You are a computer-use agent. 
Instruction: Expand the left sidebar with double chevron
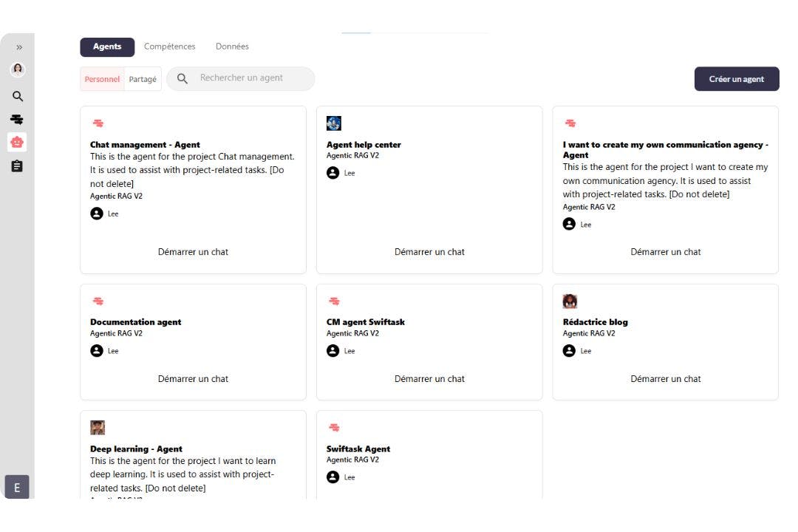(x=19, y=47)
